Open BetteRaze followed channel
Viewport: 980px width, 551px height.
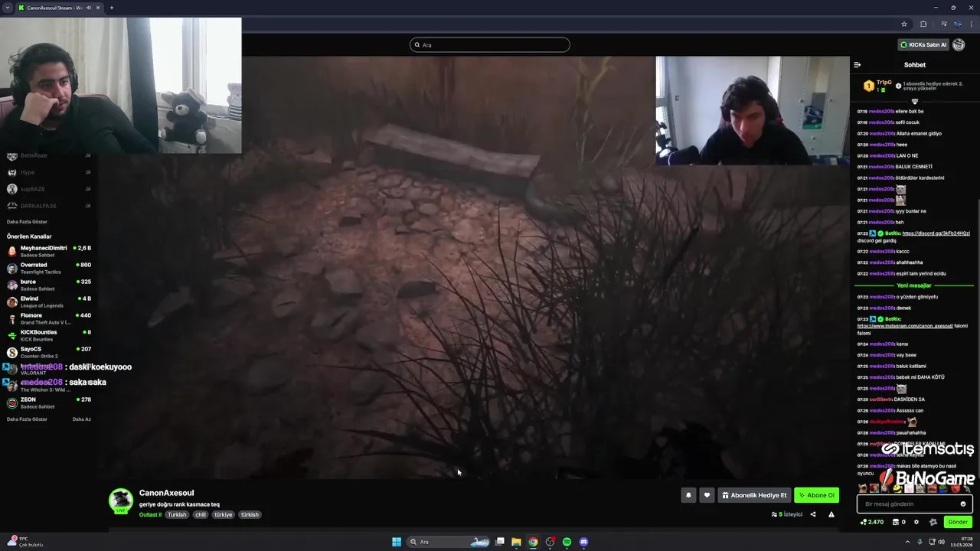coord(49,155)
